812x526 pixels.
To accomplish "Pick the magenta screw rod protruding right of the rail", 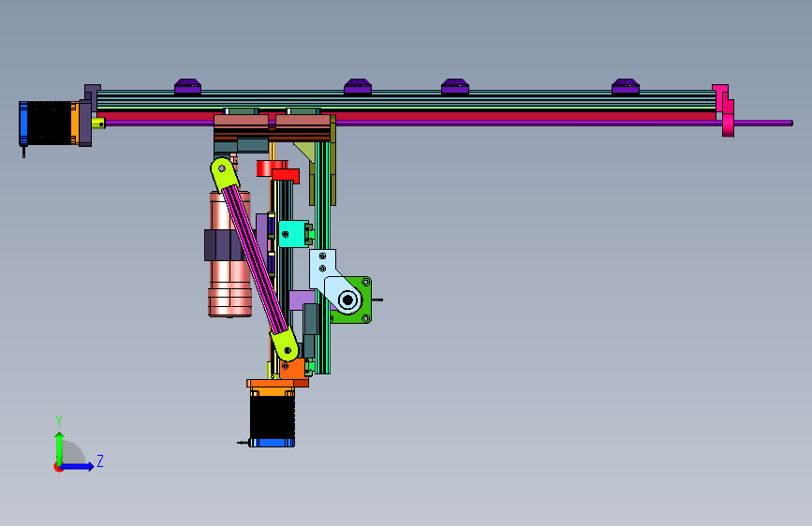I will (763, 123).
